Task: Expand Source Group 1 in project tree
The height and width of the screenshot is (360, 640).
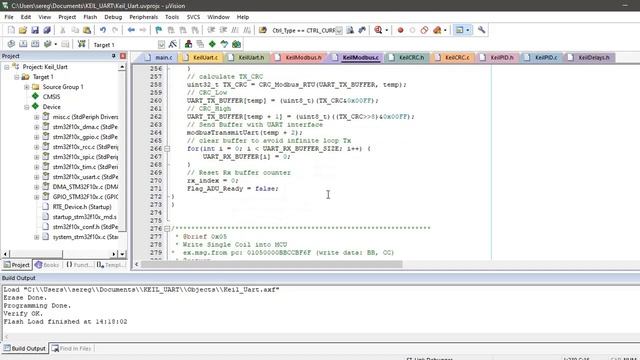Action: click(x=27, y=87)
